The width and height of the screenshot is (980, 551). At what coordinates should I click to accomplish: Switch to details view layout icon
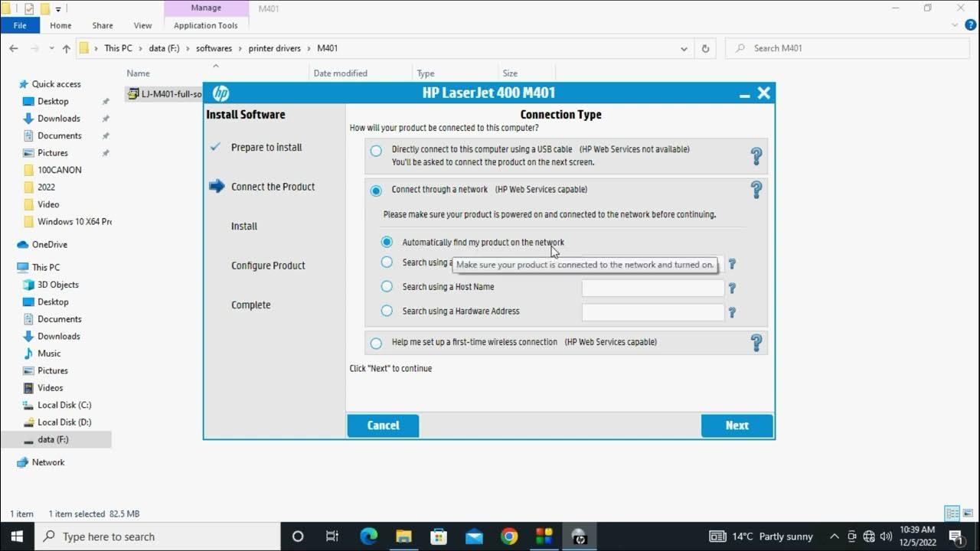(952, 514)
